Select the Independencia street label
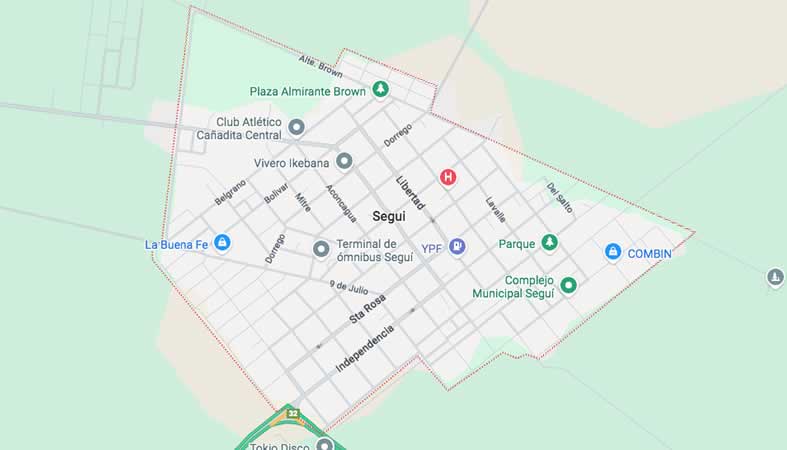 365,348
